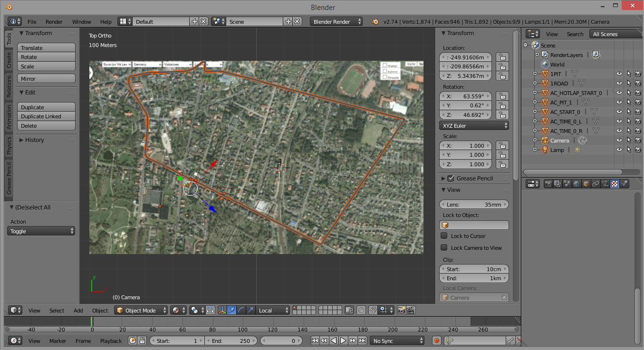
Task: Switch to the Grease Pencil tool shelf tab
Action: click(x=9, y=180)
